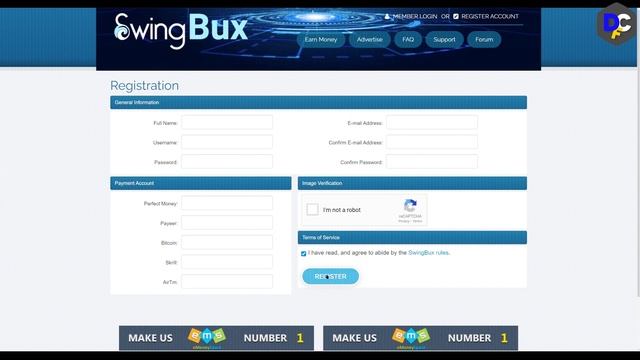Click the Password input field
640x360 pixels.
point(227,162)
